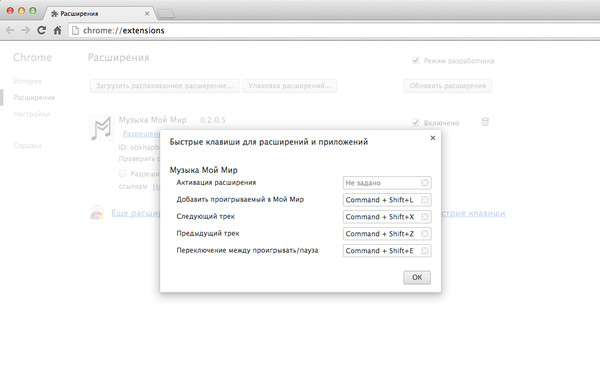The width and height of the screenshot is (600, 368).
Task: Open Еще расширения link
Action: click(135, 213)
